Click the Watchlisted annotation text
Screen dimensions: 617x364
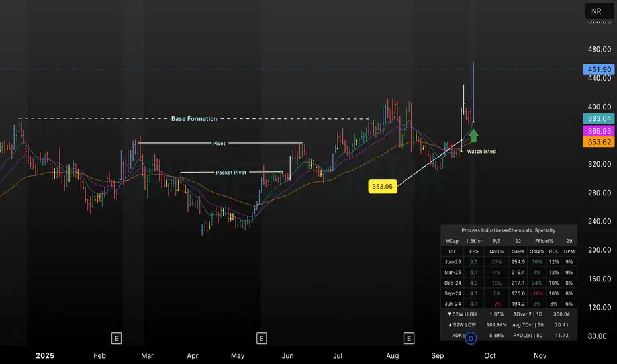point(481,151)
